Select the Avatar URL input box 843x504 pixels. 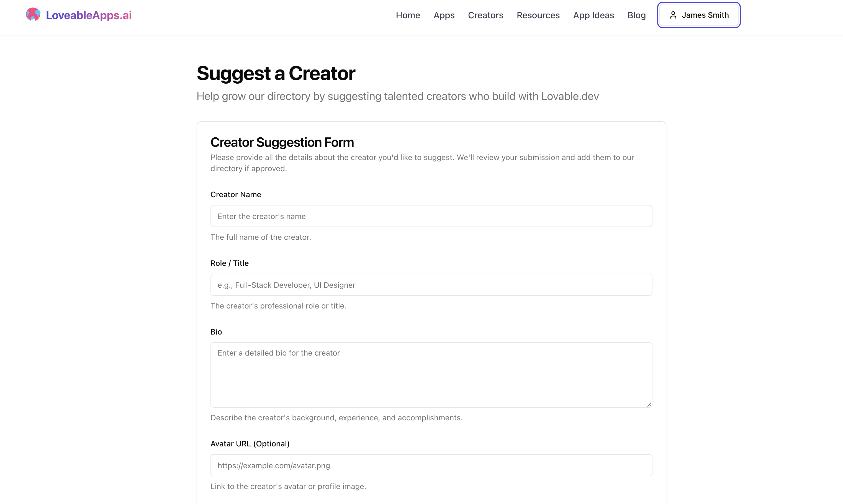tap(431, 465)
